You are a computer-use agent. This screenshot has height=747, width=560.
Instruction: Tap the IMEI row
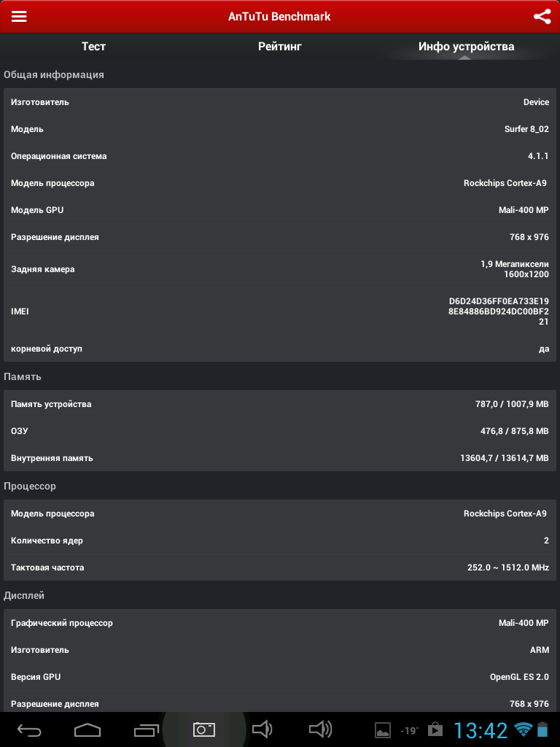point(280,311)
